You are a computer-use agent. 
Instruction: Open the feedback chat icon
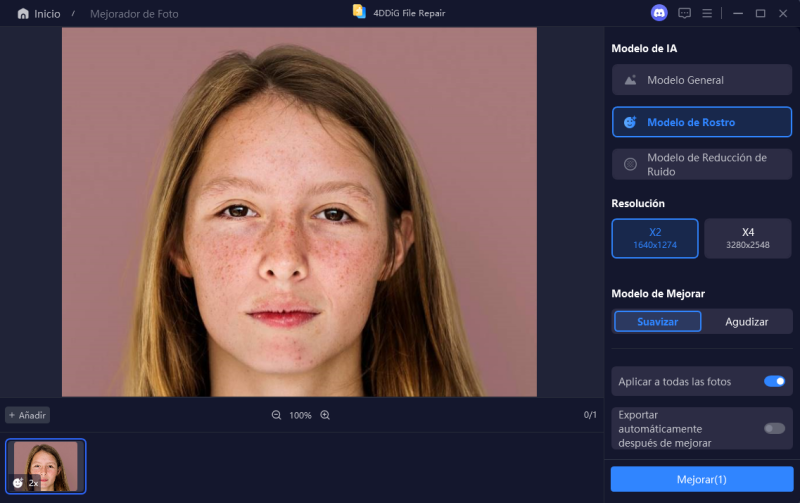point(684,13)
